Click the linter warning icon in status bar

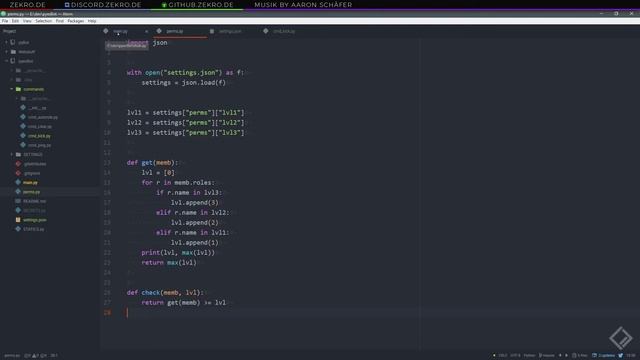(34, 356)
